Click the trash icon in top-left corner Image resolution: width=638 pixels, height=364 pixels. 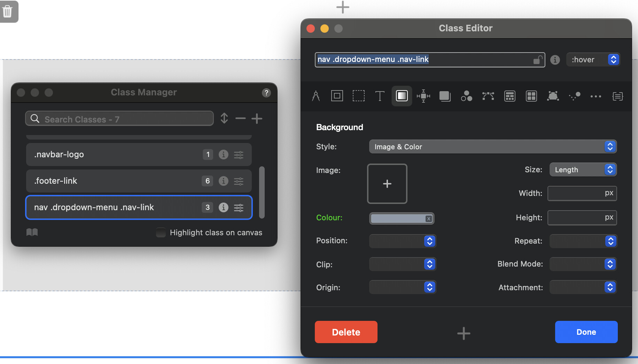point(7,11)
